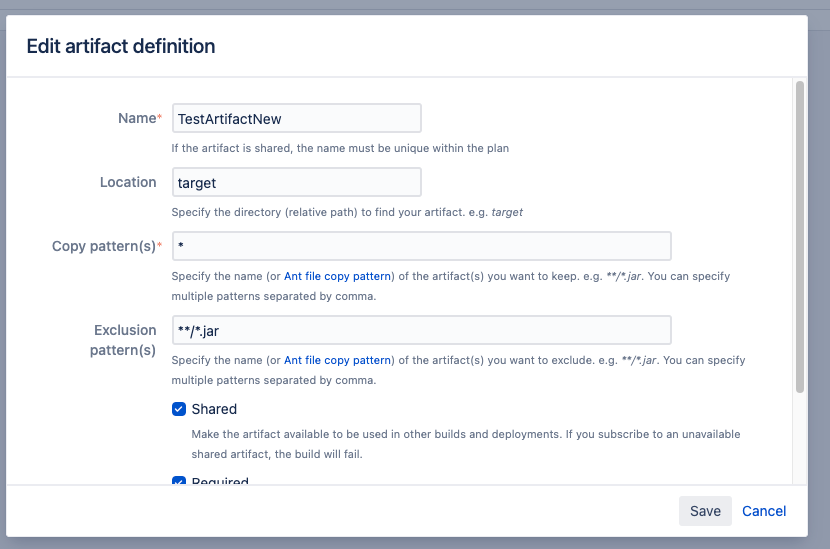Select the Exclusion pattern(s) text field

click(x=421, y=330)
